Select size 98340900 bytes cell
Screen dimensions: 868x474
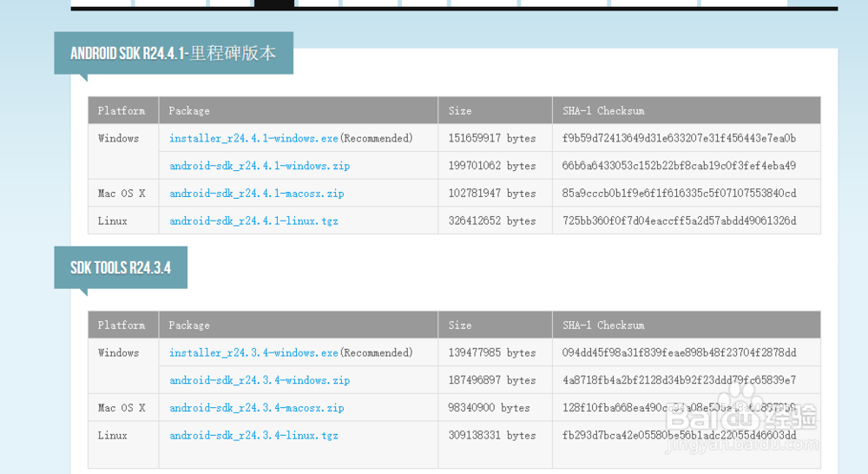click(495, 408)
